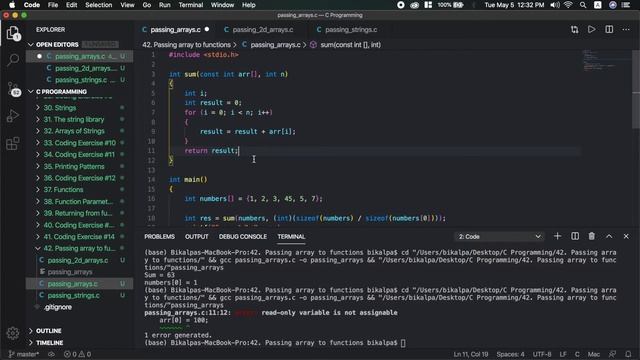Click the master branch status item
This screenshot has width=640, height=360.
(x=24, y=354)
